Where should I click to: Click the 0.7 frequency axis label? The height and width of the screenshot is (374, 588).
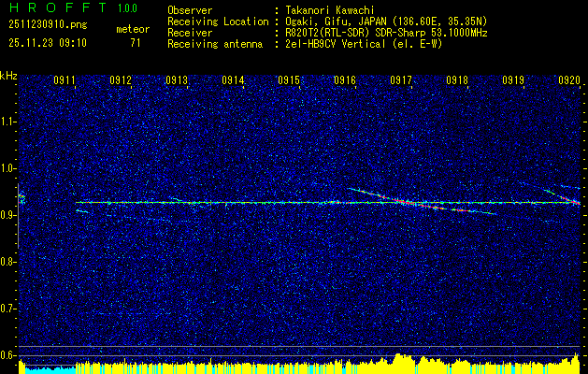(x=8, y=308)
